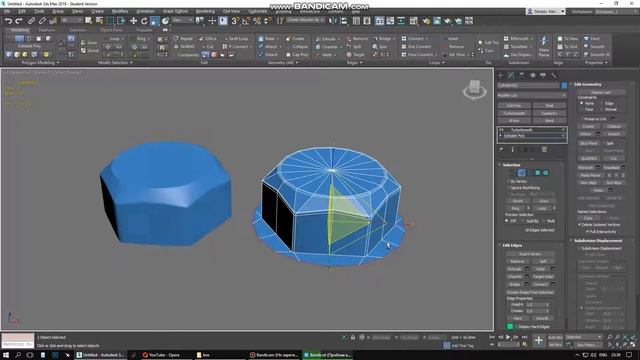This screenshot has height=360, width=640.
Task: Undo the last action
Action: point(8,21)
